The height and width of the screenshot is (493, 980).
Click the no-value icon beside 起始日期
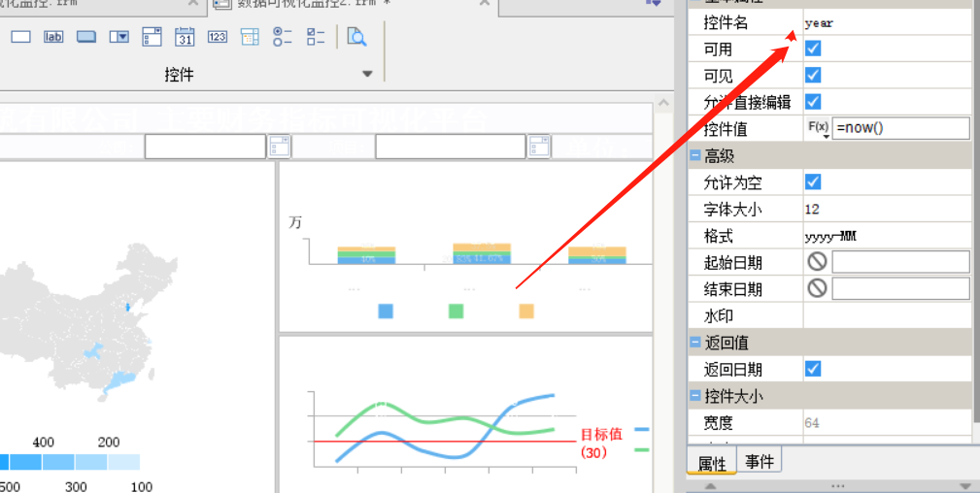pos(817,262)
